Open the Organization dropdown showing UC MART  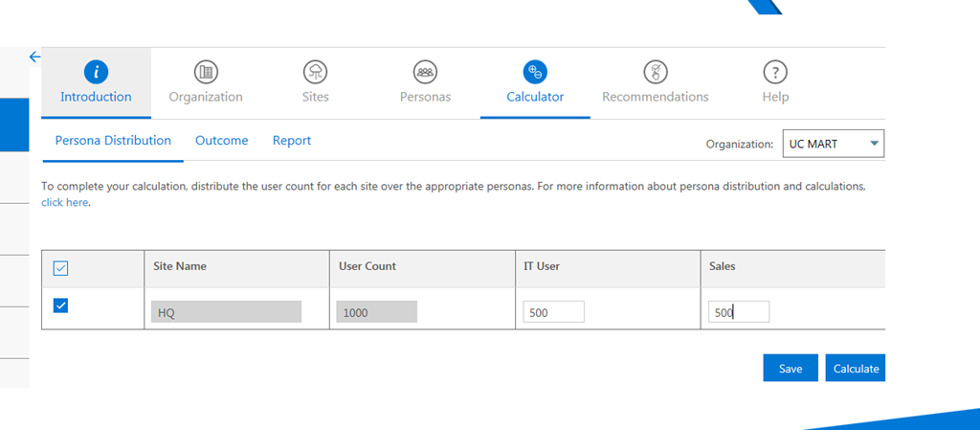pos(833,144)
